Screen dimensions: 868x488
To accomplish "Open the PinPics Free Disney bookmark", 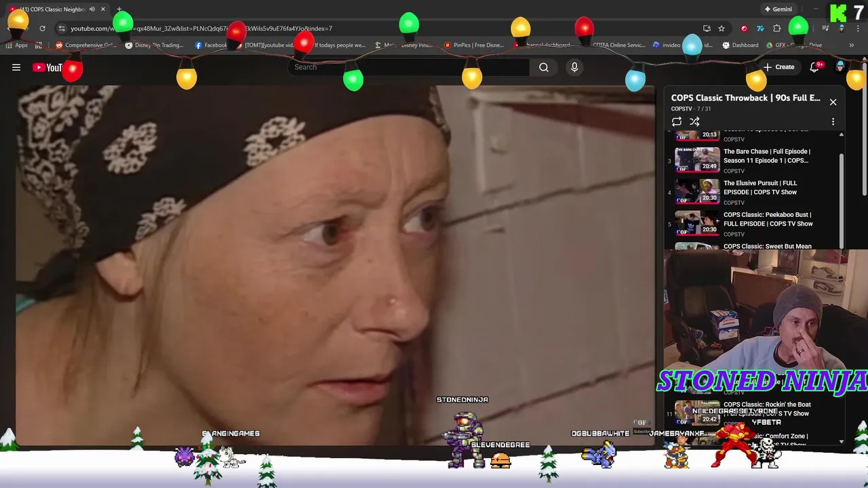I will (474, 45).
